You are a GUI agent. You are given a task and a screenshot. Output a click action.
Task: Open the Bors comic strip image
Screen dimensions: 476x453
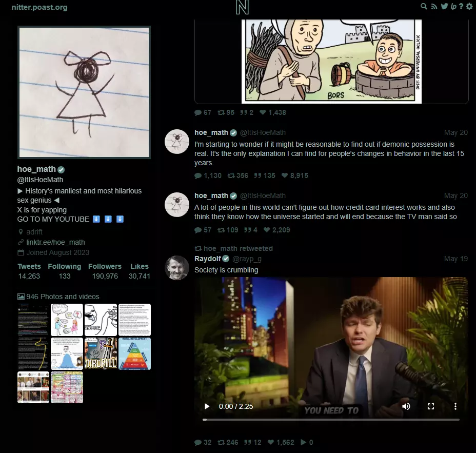pyautogui.click(x=331, y=62)
